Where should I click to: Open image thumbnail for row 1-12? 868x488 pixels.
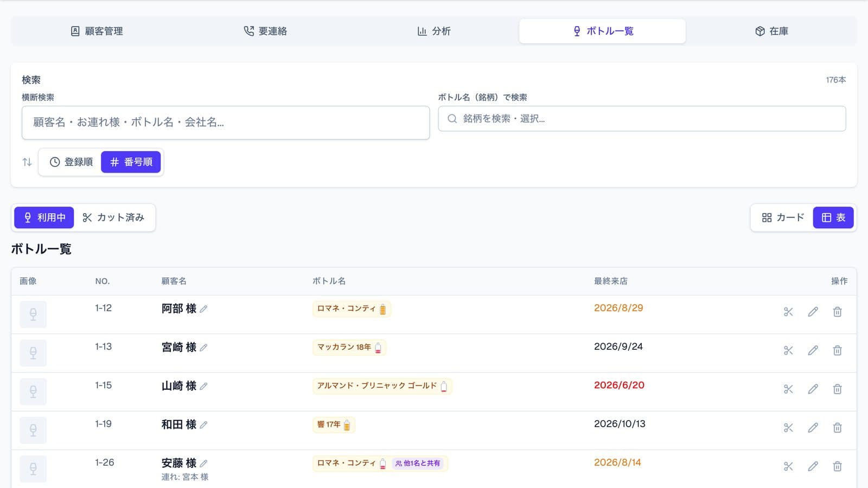click(33, 314)
